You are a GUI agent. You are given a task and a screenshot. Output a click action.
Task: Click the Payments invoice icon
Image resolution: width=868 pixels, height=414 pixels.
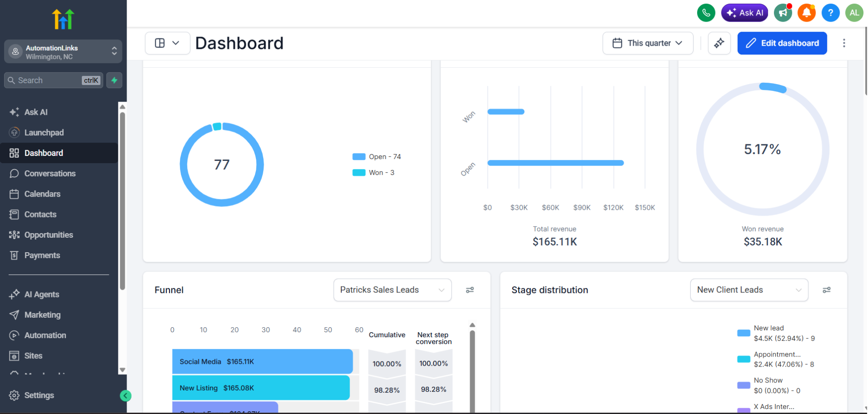[x=14, y=255]
